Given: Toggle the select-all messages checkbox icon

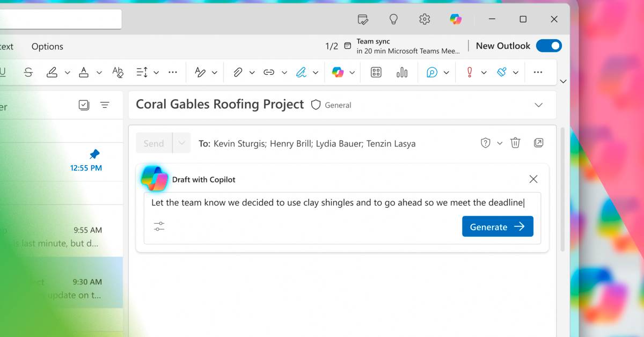Looking at the screenshot, I should (84, 105).
